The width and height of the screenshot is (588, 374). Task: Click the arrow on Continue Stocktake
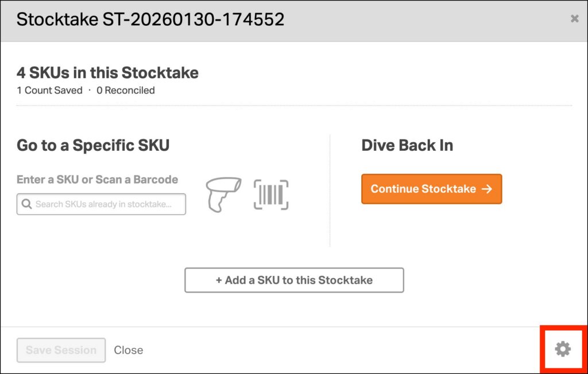(x=487, y=189)
